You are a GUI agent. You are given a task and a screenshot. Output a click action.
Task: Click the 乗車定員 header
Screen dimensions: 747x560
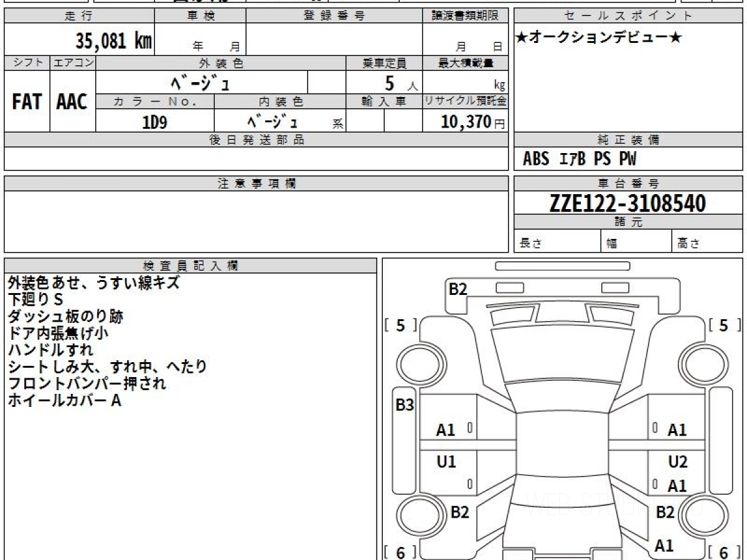[x=384, y=63]
